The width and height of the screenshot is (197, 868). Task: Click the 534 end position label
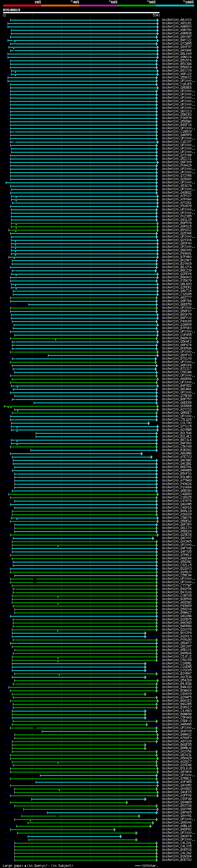coord(155,15)
